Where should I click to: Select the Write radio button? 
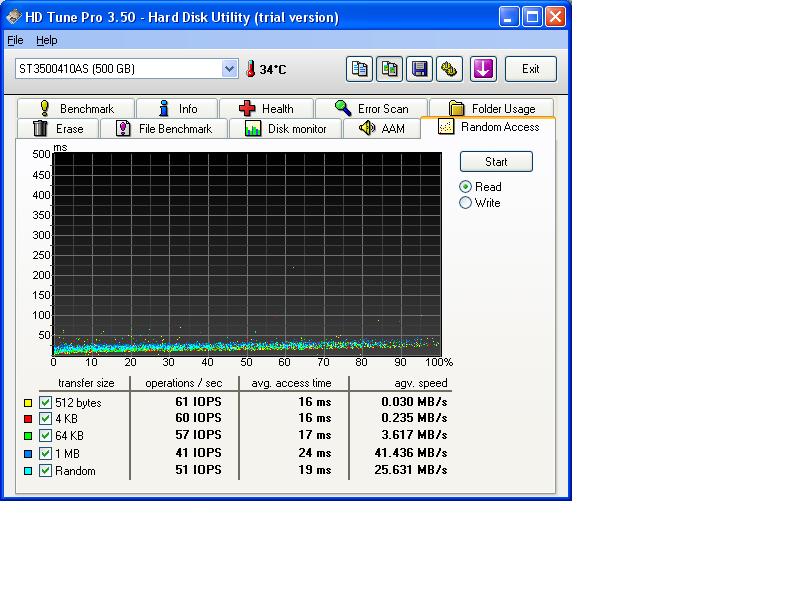466,203
